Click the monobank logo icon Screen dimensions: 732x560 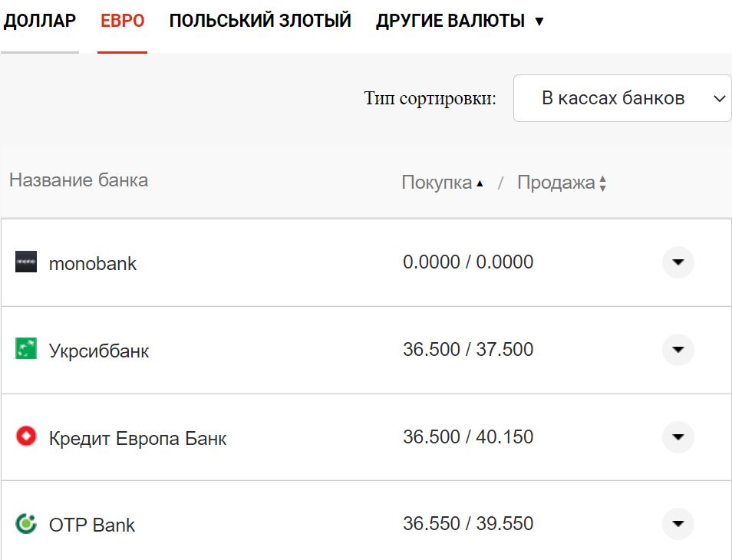click(x=27, y=262)
